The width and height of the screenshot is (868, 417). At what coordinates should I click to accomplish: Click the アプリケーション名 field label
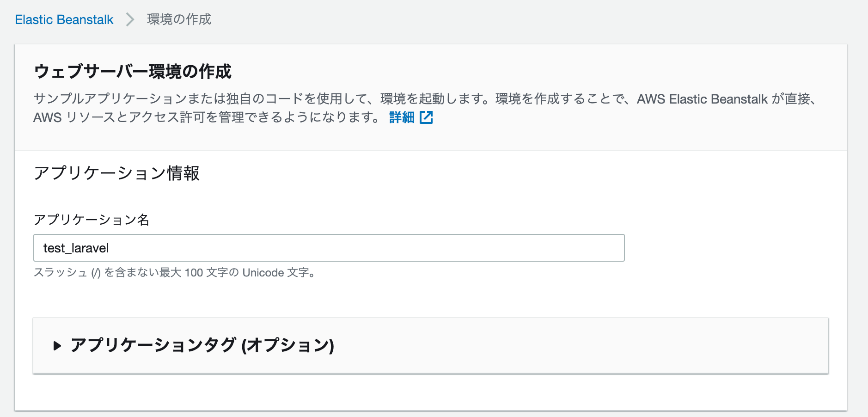[92, 221]
